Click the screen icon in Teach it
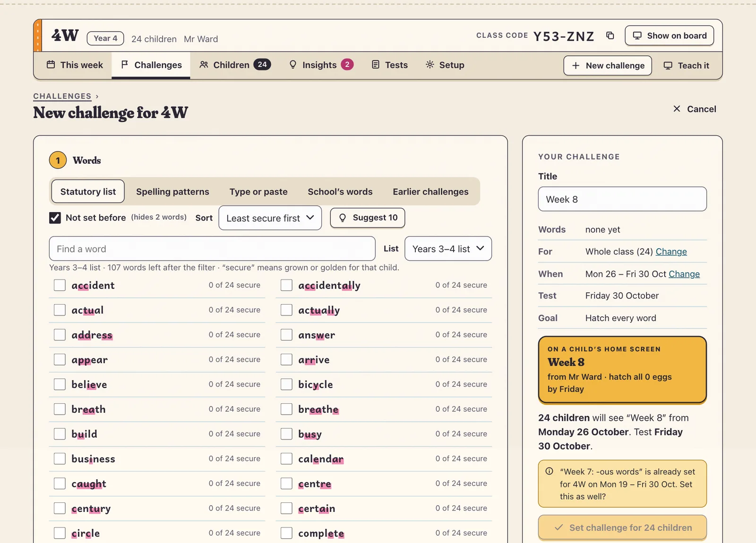 (x=668, y=66)
